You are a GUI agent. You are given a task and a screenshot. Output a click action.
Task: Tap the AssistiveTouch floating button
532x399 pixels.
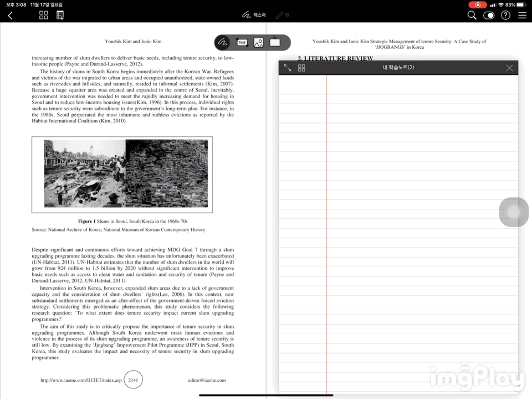[x=514, y=212]
